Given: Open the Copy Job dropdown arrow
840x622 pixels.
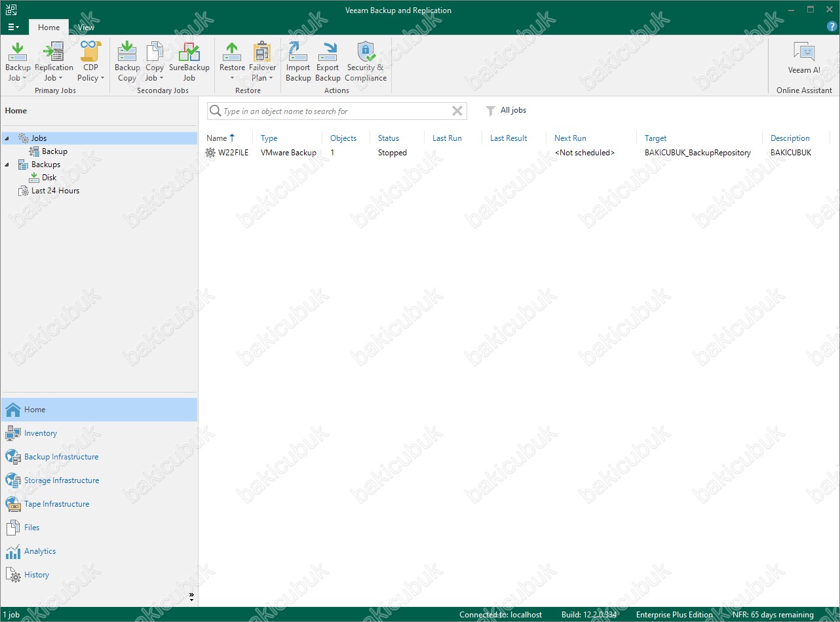Looking at the screenshot, I should (x=161, y=78).
